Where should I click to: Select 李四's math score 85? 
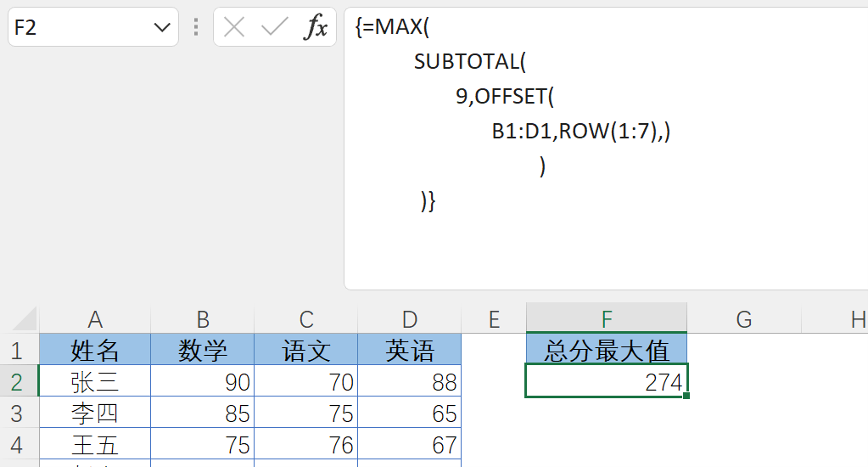(x=203, y=414)
